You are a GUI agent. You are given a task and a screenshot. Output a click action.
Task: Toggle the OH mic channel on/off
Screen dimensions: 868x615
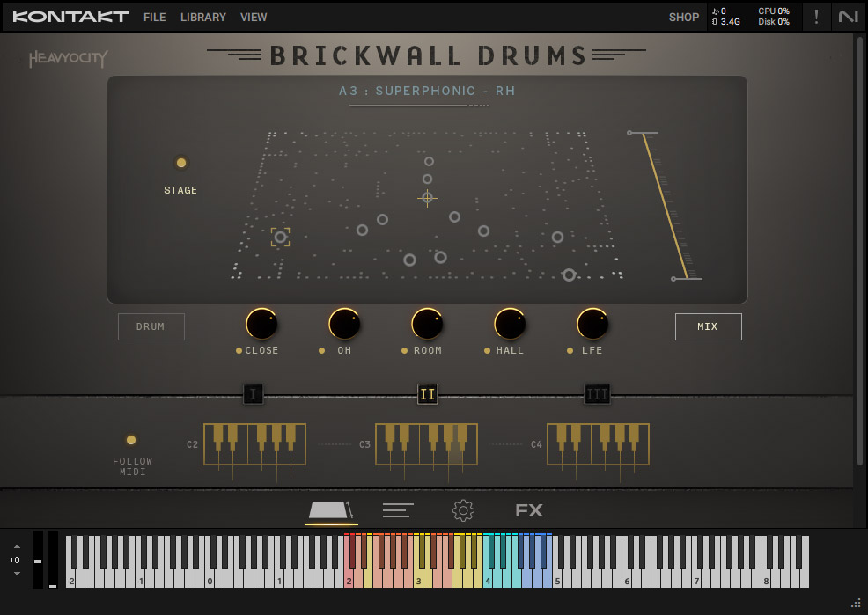321,351
